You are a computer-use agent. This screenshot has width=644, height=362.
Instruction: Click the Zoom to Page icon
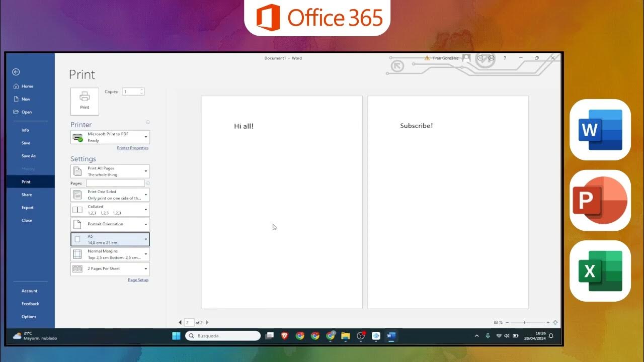click(555, 322)
